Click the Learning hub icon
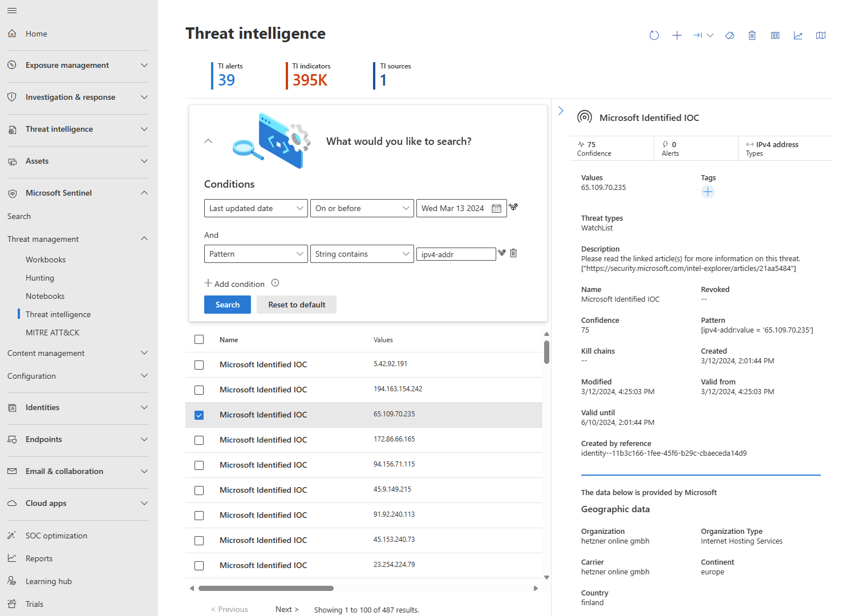 tap(12, 581)
